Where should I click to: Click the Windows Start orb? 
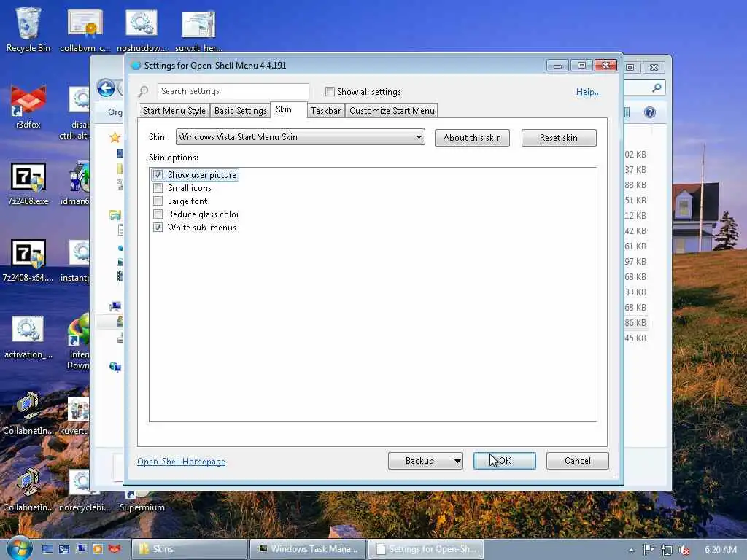tap(18, 548)
